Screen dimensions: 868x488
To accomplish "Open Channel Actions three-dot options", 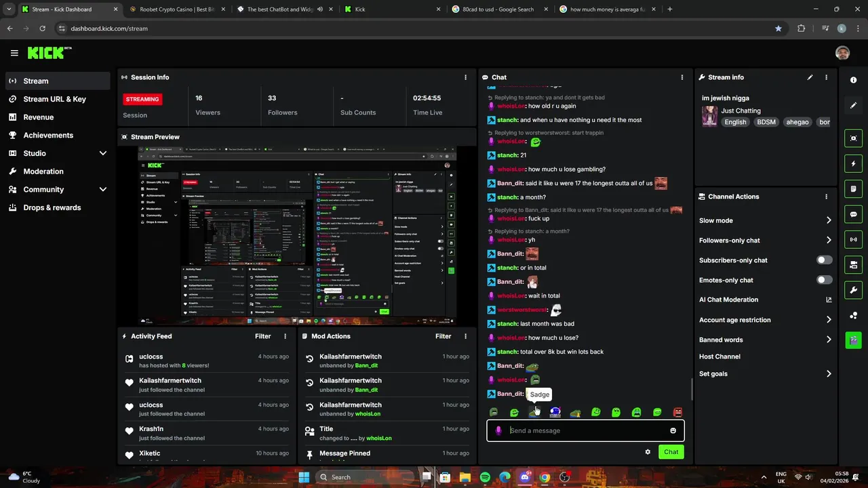I will pyautogui.click(x=826, y=197).
